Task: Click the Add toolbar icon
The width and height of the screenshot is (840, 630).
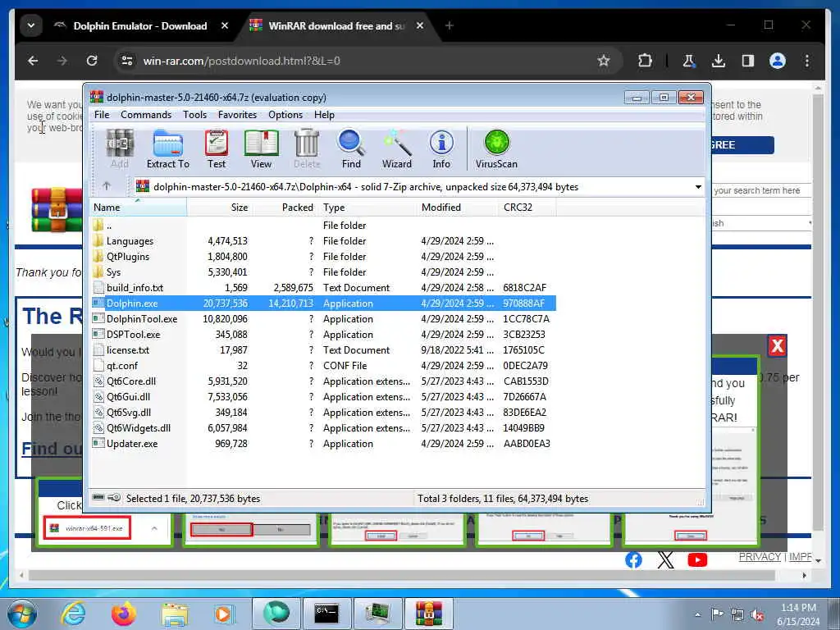Action: click(x=120, y=149)
